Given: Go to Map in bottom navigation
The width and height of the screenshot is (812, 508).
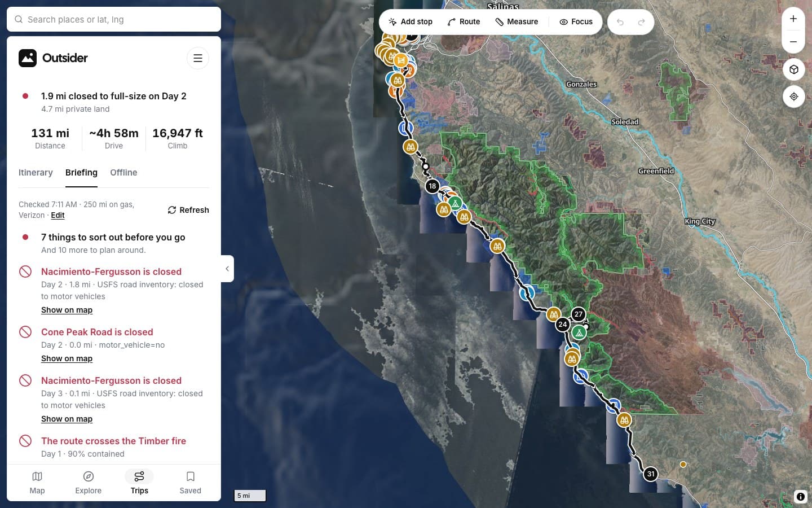Looking at the screenshot, I should coord(37,483).
